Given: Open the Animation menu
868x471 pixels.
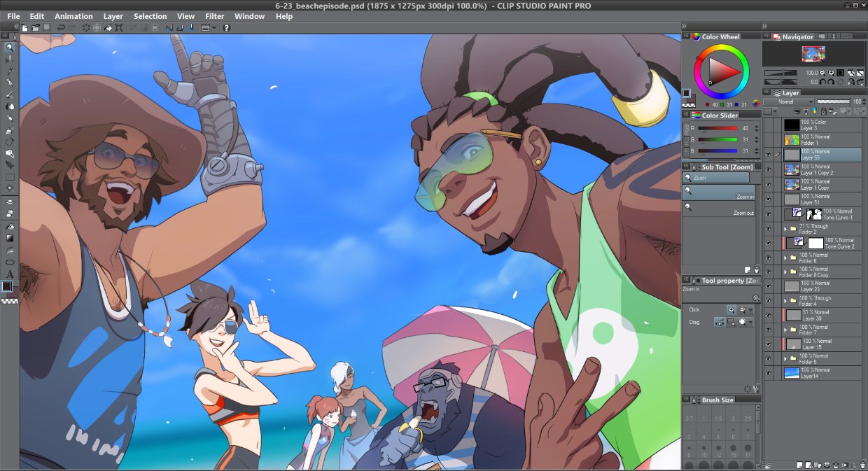Looking at the screenshot, I should click(x=73, y=16).
